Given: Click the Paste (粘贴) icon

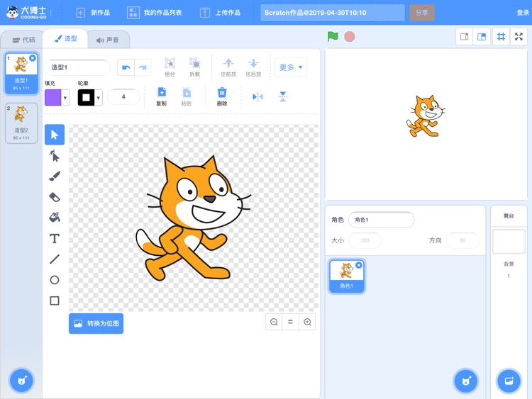Looking at the screenshot, I should click(x=187, y=96).
